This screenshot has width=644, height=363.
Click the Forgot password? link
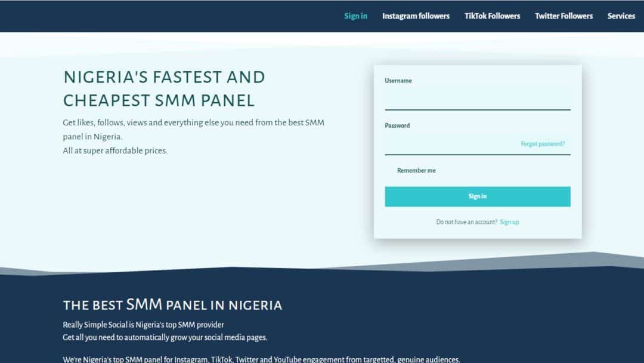[543, 144]
